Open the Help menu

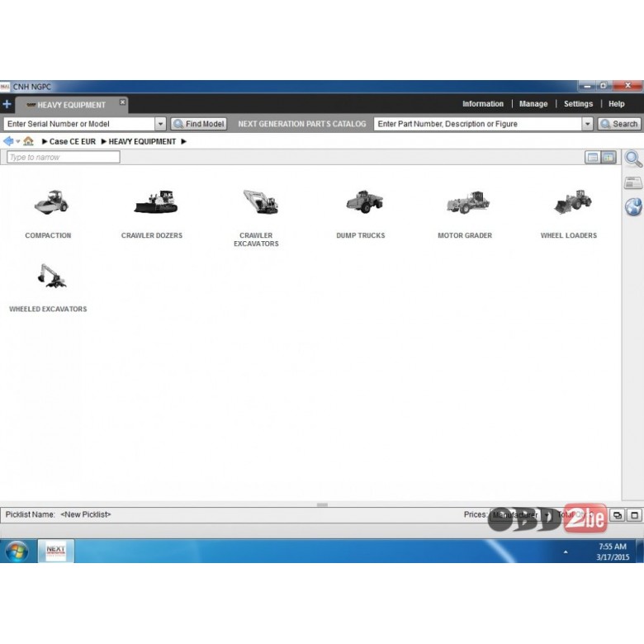pos(616,104)
